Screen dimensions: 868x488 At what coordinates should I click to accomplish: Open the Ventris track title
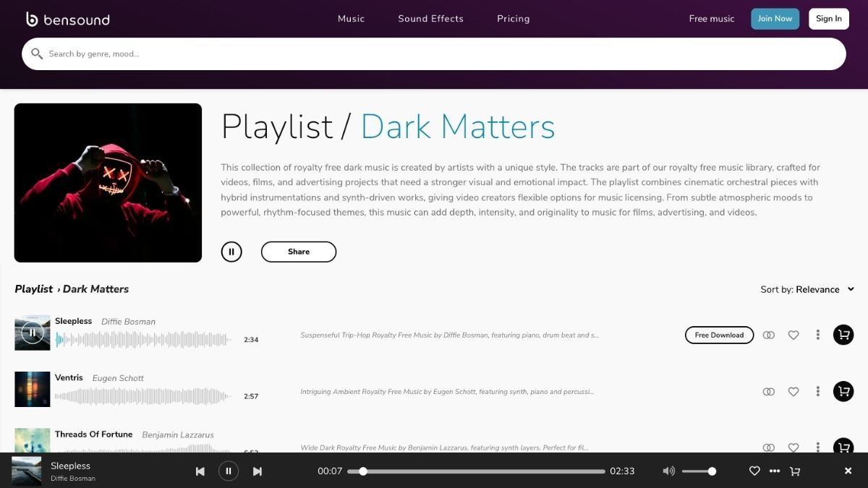click(69, 377)
